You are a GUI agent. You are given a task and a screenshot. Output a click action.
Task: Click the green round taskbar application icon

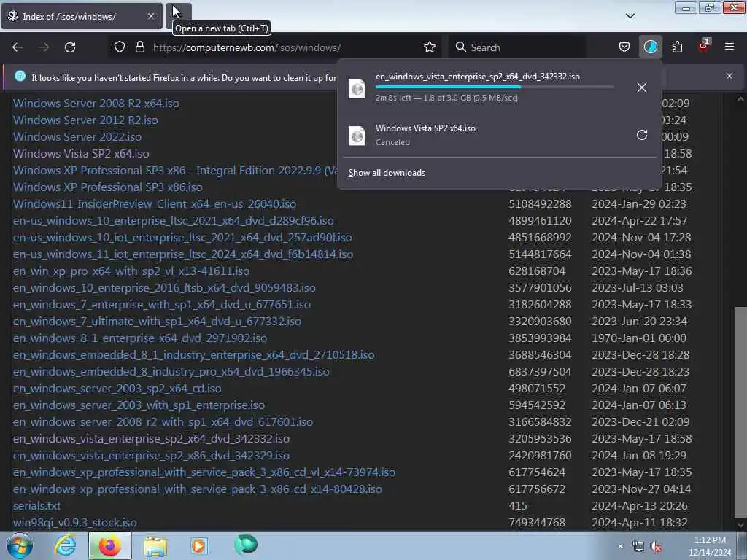[x=246, y=544]
